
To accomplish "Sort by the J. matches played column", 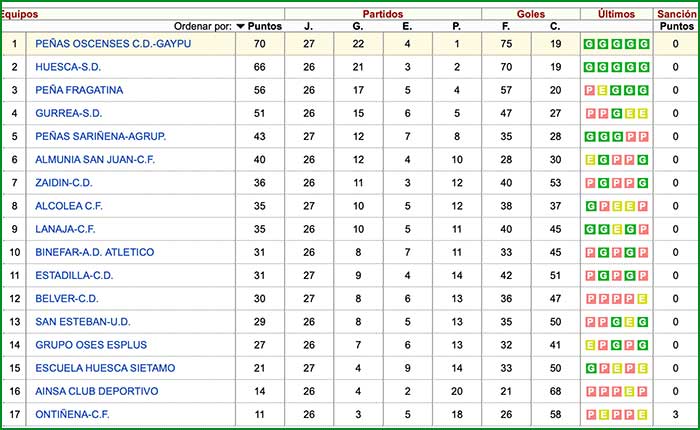I will pos(308,26).
